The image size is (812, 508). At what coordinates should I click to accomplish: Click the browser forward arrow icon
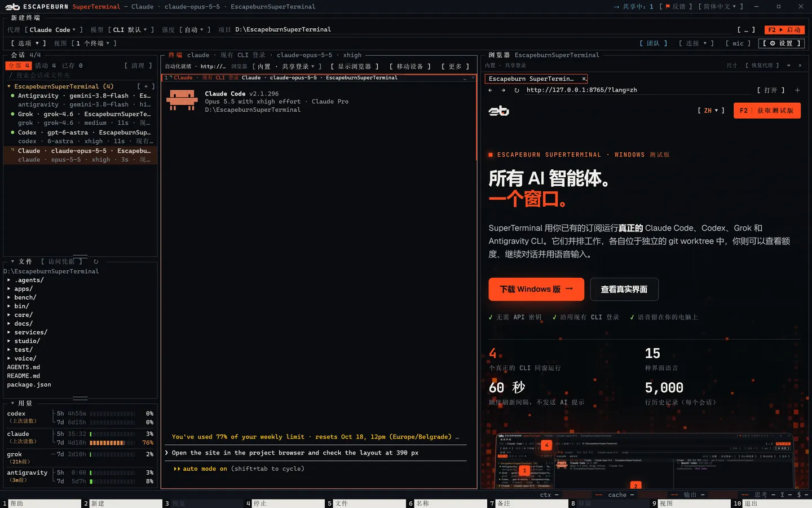[503, 90]
